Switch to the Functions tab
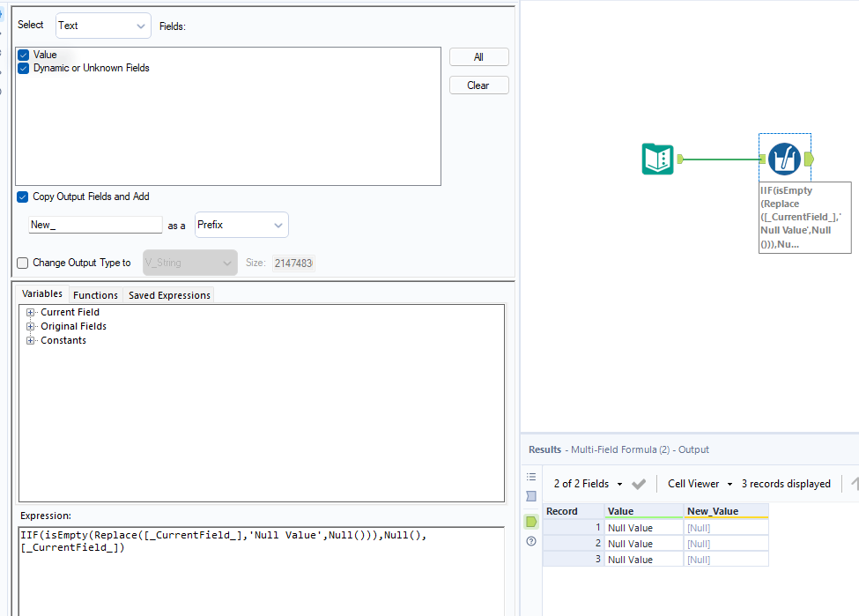859x616 pixels. pyautogui.click(x=95, y=294)
